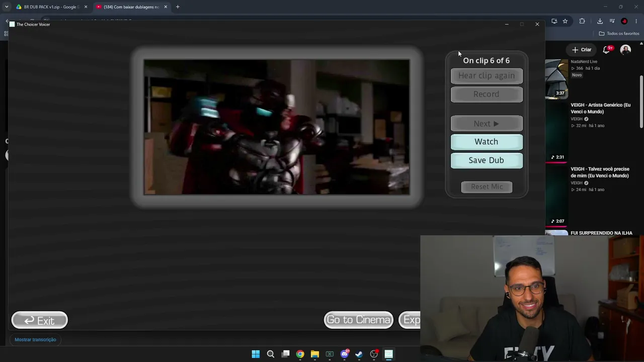
Task: Open the YouTube account avatar menu
Action: point(625,49)
